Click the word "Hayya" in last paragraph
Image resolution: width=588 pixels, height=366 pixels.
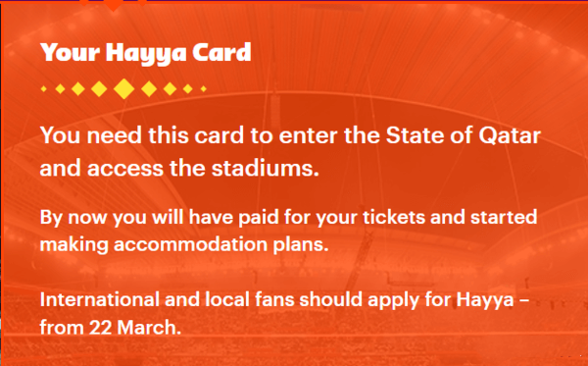click(485, 300)
